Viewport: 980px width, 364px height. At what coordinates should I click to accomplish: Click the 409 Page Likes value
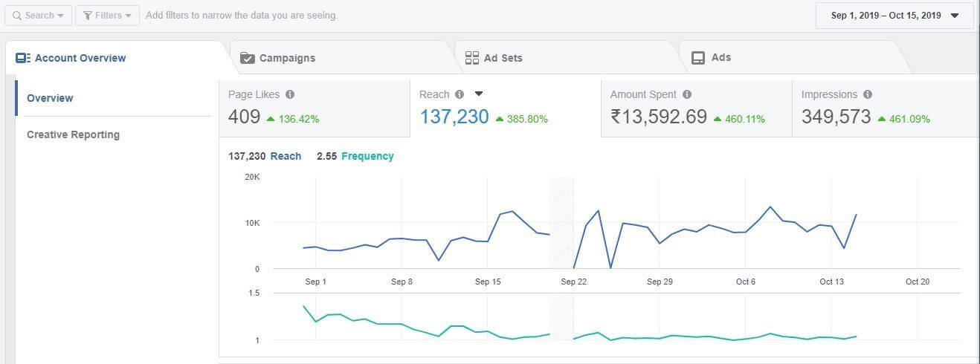click(x=244, y=117)
